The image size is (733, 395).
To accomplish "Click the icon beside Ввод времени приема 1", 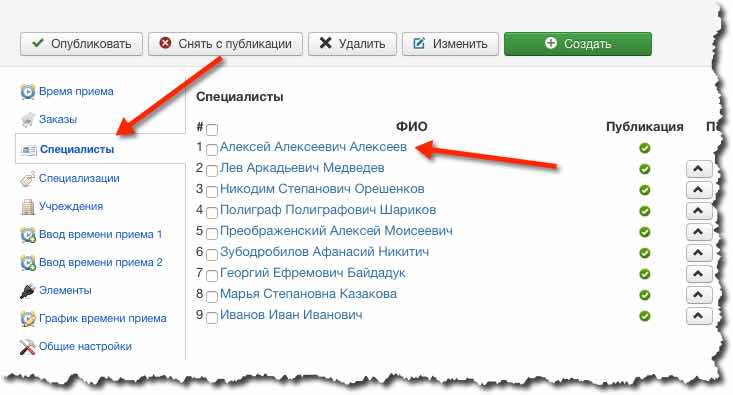I will [28, 235].
